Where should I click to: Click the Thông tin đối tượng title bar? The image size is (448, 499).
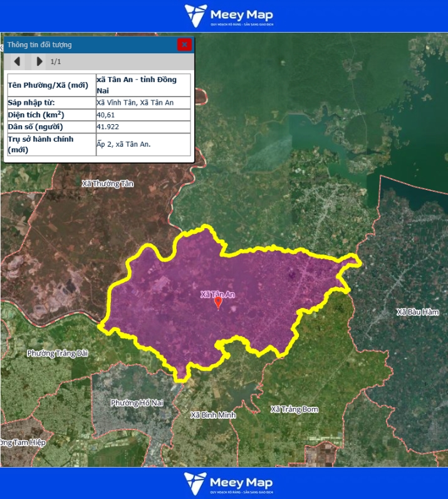pos(88,45)
